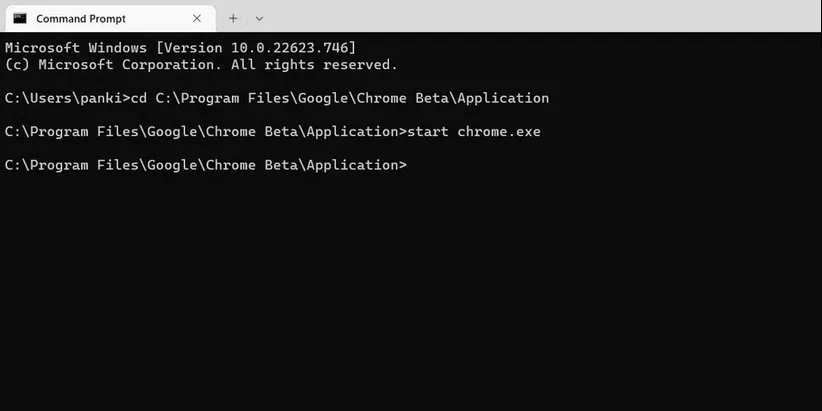Click the word 'cd' in first command
822x411 pixels.
(x=139, y=98)
